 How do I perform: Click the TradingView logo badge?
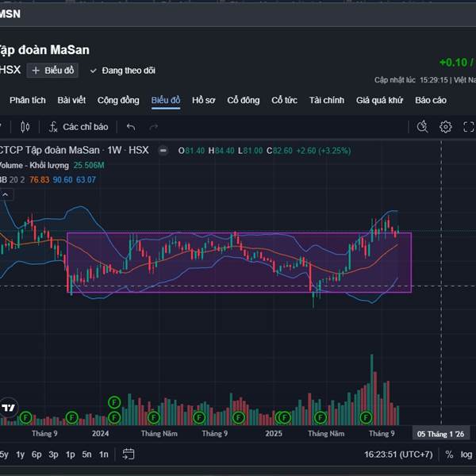8,408
